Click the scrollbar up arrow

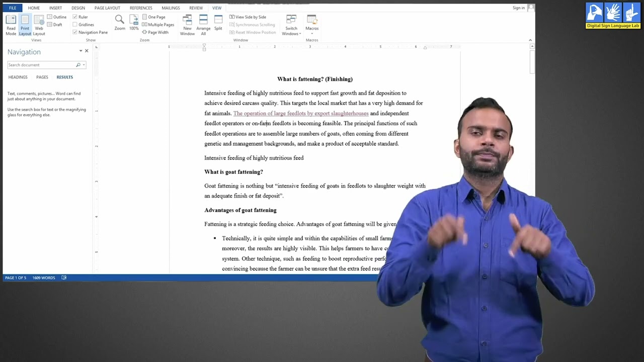(x=532, y=47)
